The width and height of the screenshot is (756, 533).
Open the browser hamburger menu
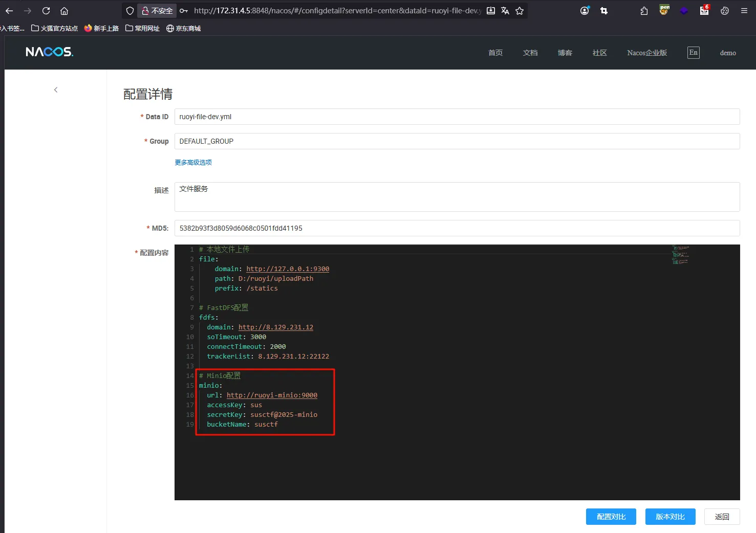pyautogui.click(x=744, y=11)
